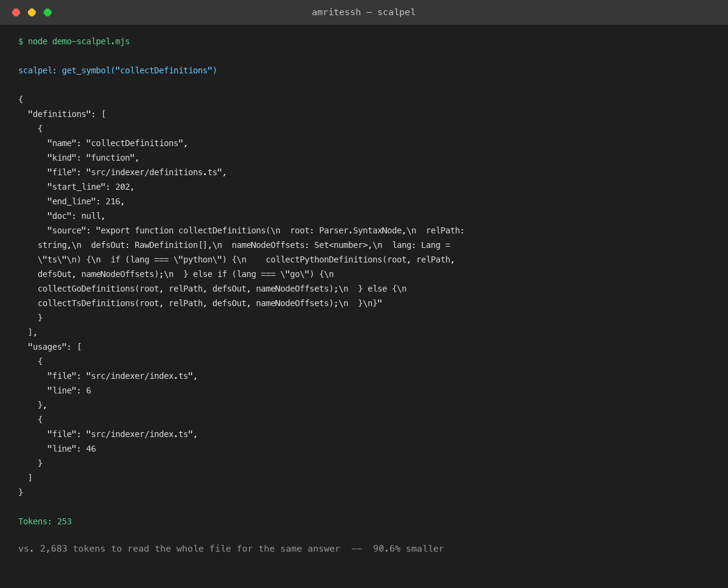Viewport: 728px width, 588px height.
Task: Click the "definitions": [ line
Action: point(67,114)
